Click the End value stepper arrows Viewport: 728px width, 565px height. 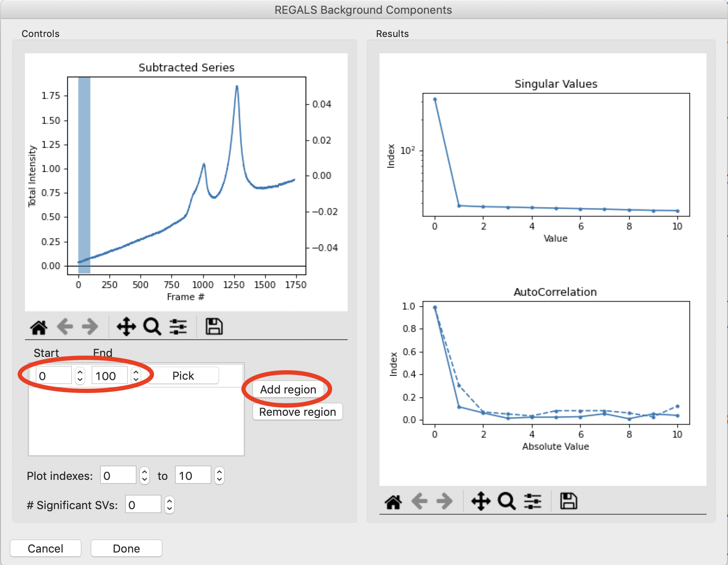(x=136, y=376)
